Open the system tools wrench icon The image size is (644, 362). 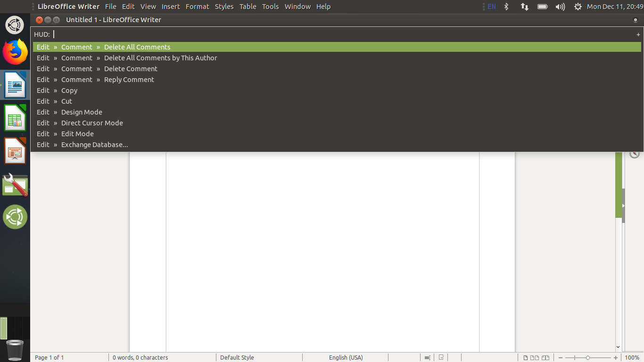(15, 184)
